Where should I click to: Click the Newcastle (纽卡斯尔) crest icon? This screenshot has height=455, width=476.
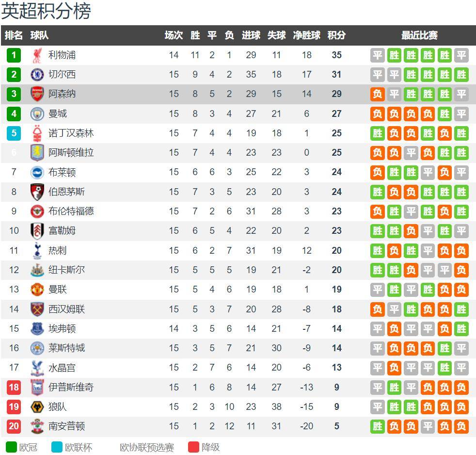37,270
